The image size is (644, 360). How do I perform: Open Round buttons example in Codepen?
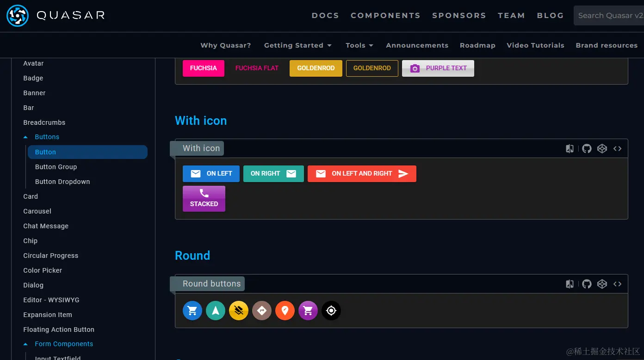pos(602,284)
